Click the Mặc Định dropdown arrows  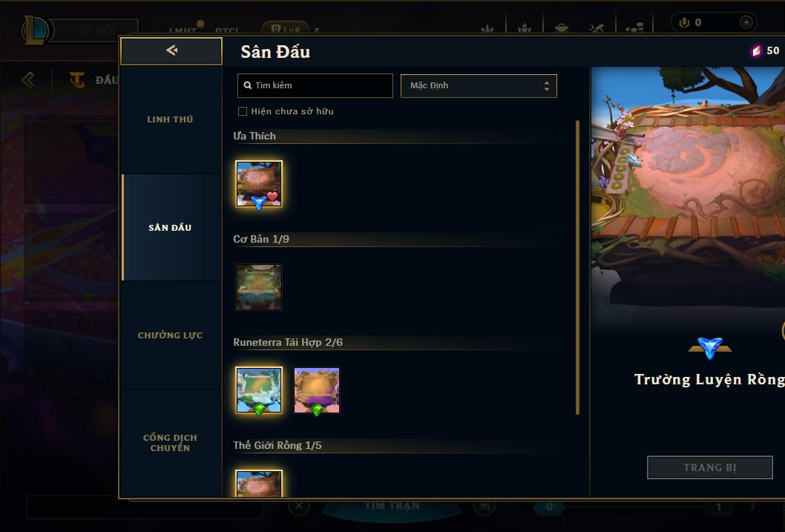[547, 85]
